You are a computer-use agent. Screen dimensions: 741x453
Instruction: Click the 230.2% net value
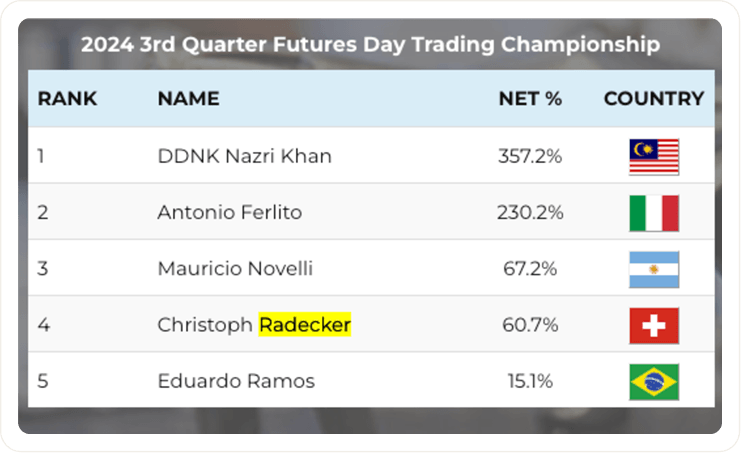tap(530, 212)
